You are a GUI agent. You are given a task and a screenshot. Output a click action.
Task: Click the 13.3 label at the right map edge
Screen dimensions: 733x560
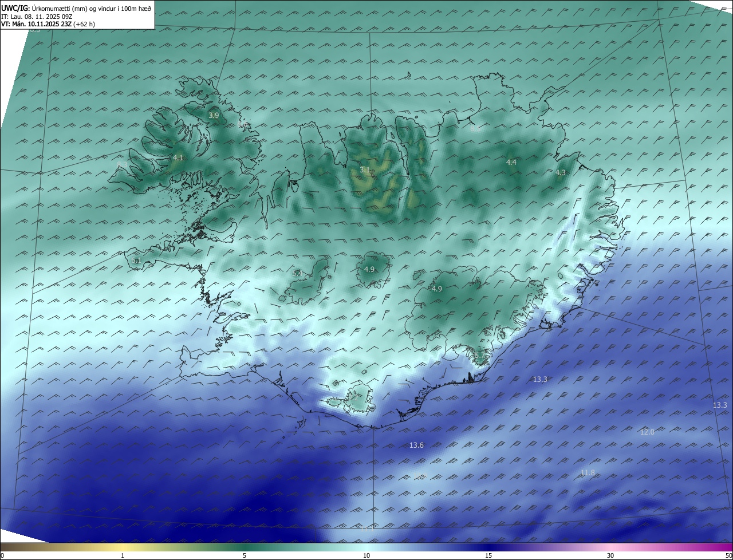pos(720,405)
